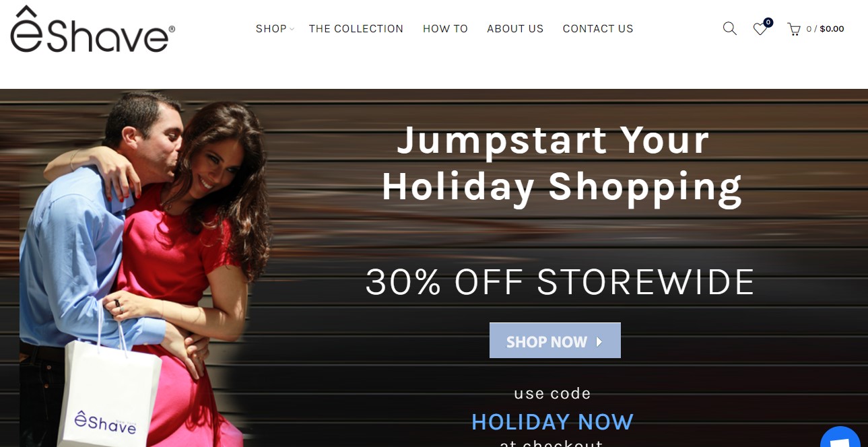868x447 pixels.
Task: Open THE COLLECTION menu item
Action: click(x=356, y=29)
